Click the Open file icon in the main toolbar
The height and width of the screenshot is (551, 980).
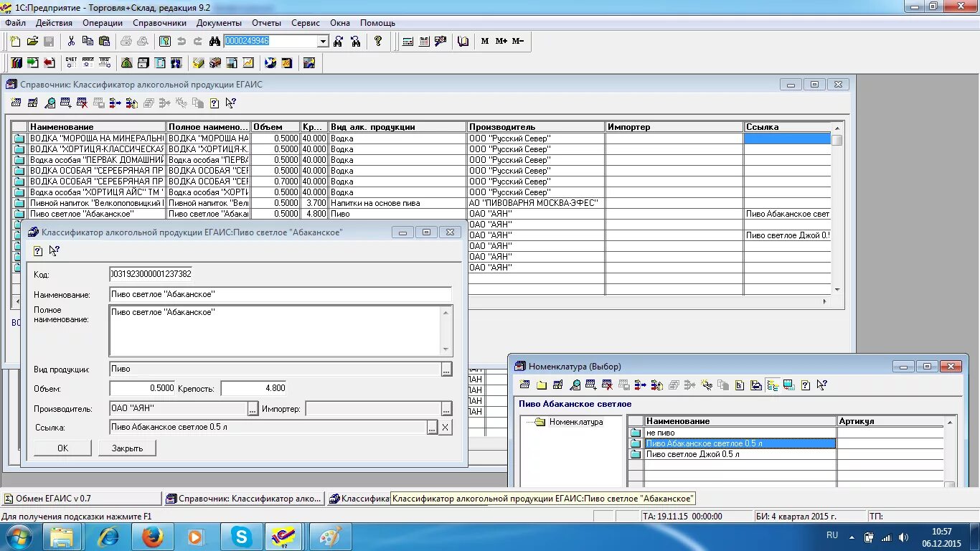coord(32,42)
